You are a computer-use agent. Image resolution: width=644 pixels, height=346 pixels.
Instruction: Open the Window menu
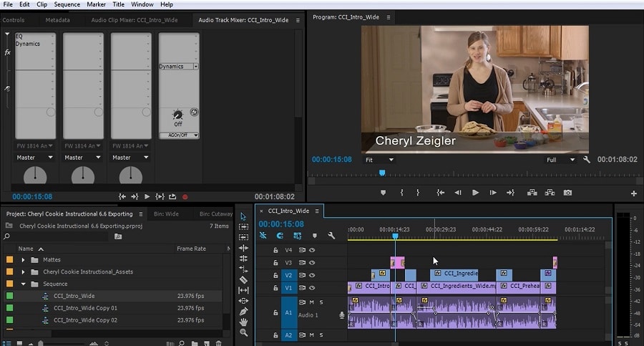click(x=142, y=4)
